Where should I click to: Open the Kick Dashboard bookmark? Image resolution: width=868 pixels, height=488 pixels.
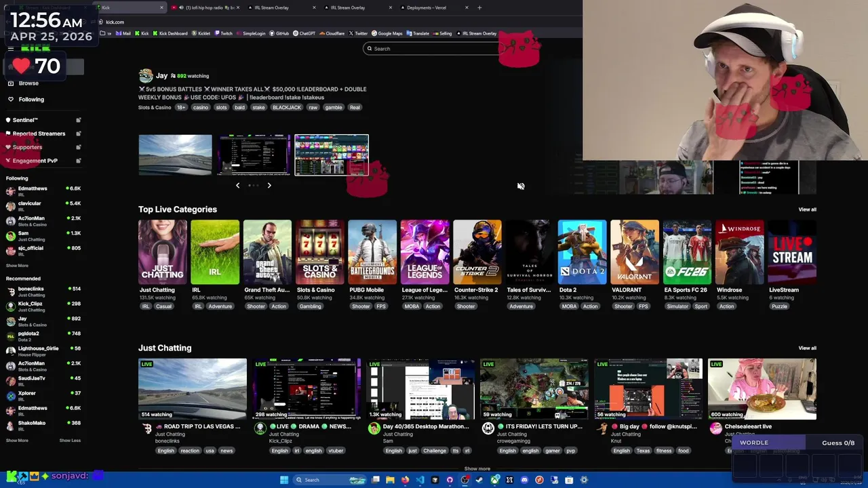[170, 33]
